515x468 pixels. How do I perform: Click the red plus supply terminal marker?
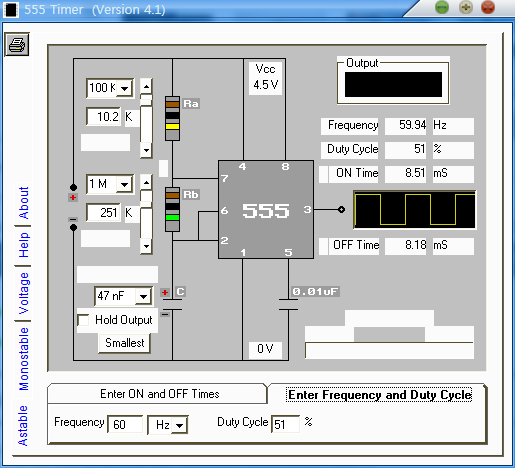(73, 198)
